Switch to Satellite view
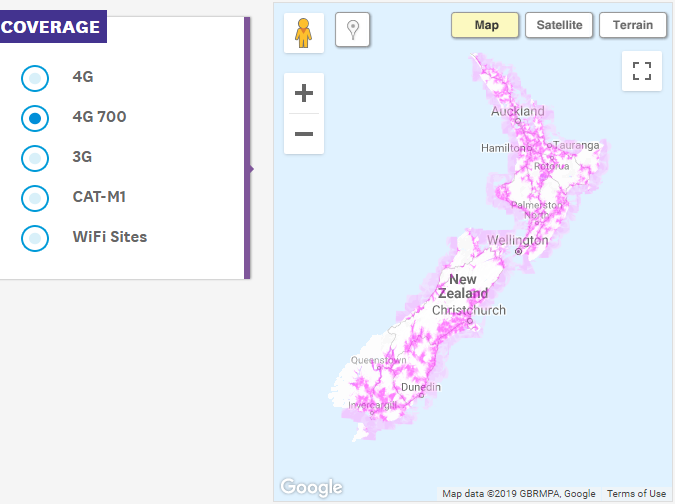 tap(559, 25)
